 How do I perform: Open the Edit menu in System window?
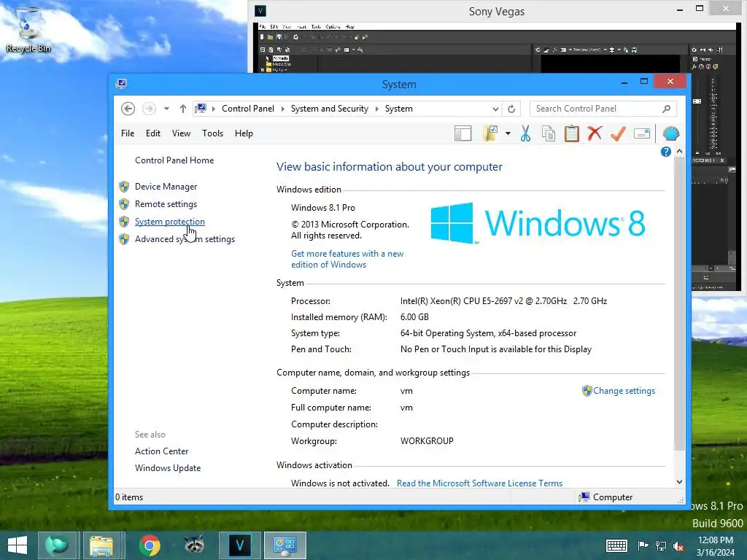(x=153, y=133)
